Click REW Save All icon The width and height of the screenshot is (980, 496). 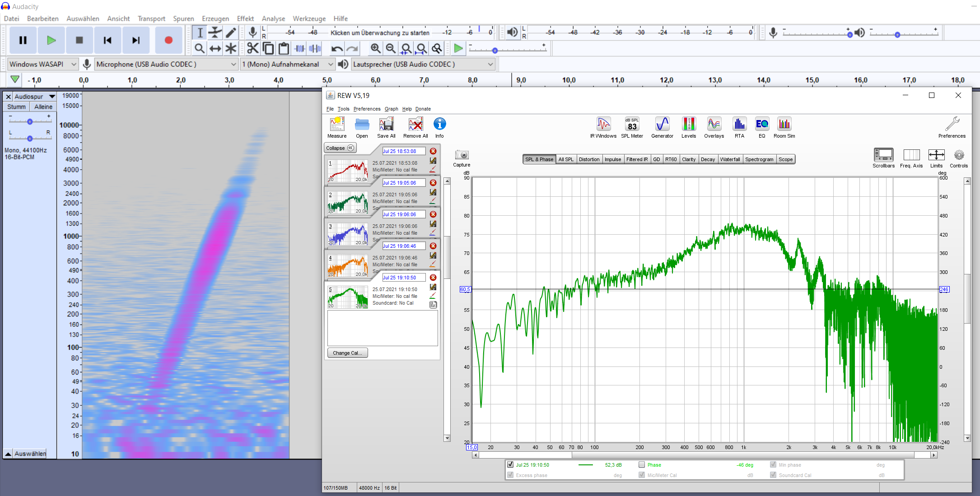pyautogui.click(x=386, y=128)
